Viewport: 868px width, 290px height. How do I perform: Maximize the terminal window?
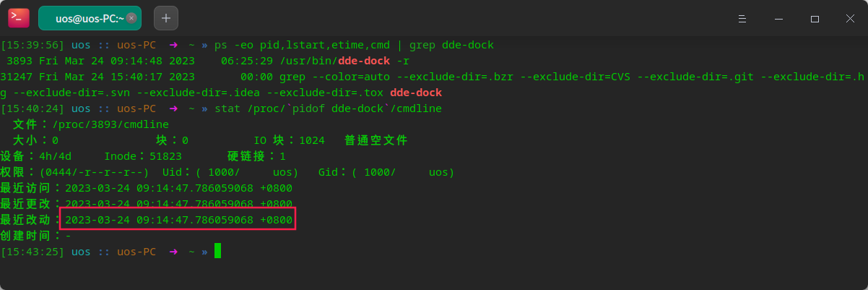tap(815, 19)
